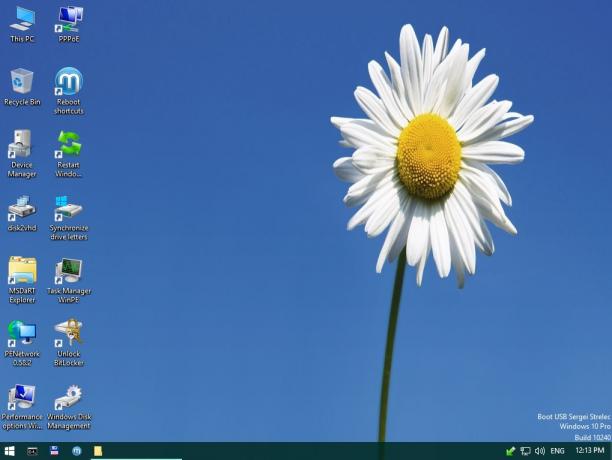Click the blue round 'm' taskbar icon
The width and height of the screenshot is (612, 460).
pyautogui.click(x=76, y=451)
